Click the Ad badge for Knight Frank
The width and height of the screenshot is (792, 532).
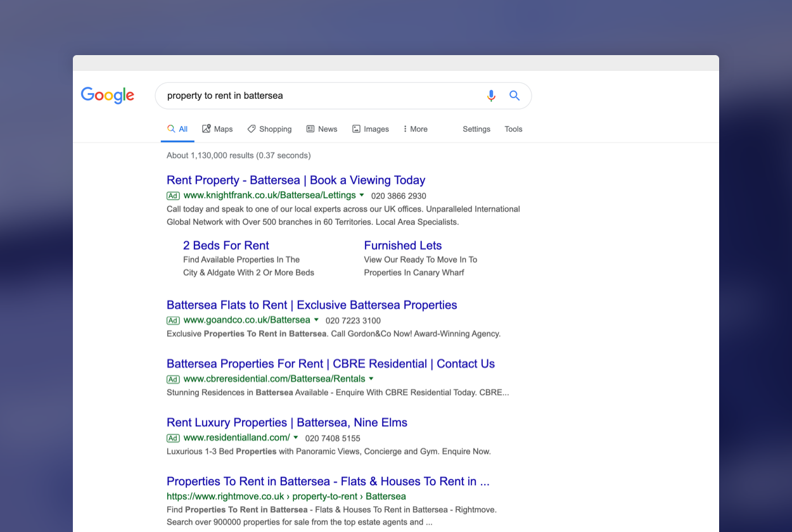(x=173, y=196)
